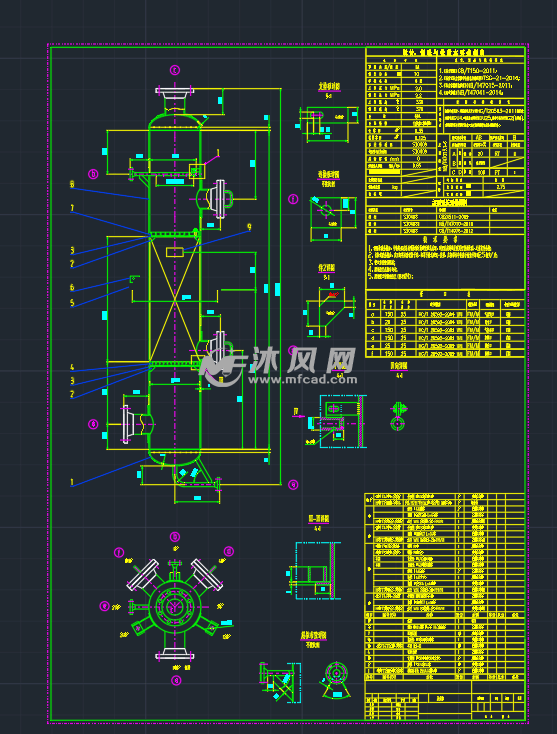557x734 pixels.
Task: Click part callout number 6 left of the vessel
Action: click(72, 287)
